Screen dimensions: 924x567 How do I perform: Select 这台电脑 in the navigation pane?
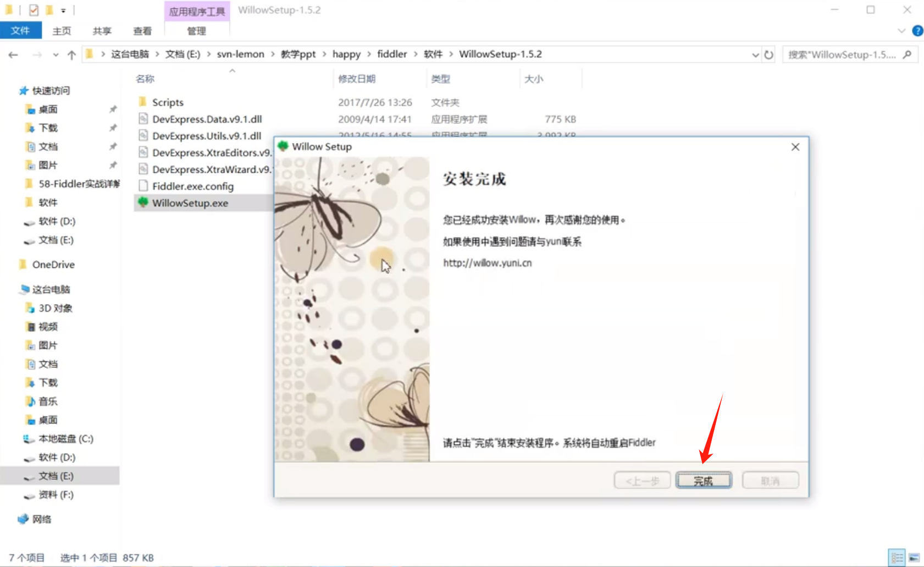point(51,289)
